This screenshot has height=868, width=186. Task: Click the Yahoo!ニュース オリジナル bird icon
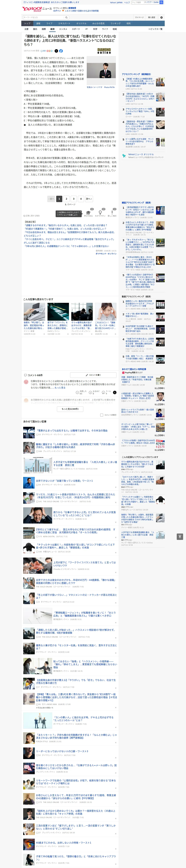124,156
